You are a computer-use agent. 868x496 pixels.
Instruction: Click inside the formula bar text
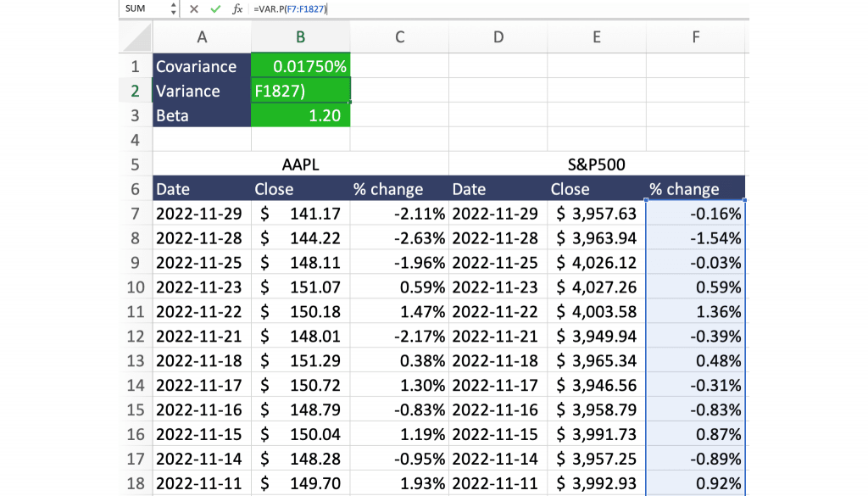coord(509,8)
